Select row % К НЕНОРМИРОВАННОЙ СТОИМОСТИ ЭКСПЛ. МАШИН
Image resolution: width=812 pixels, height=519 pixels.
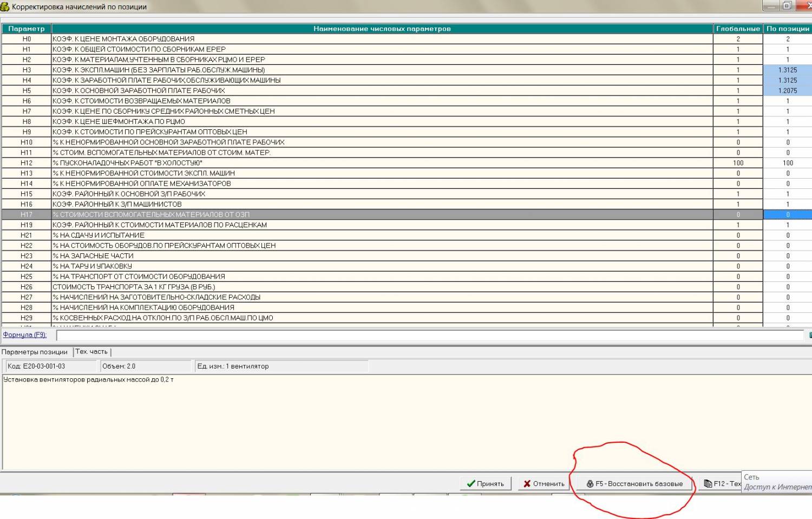point(382,173)
